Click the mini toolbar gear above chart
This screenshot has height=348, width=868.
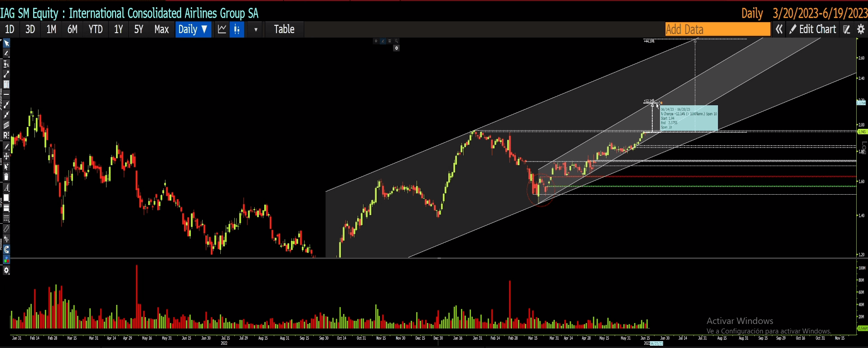tap(396, 48)
